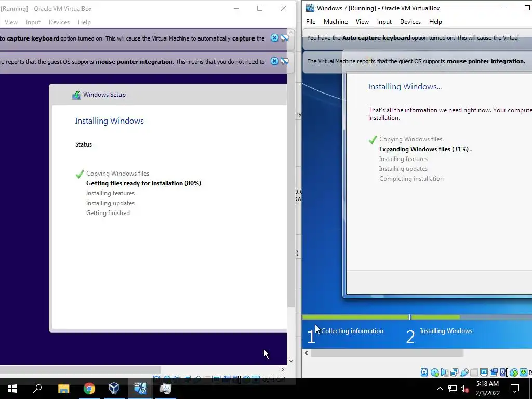Open hard disk indicator in Windows 7 VM status bar
The image size is (532, 399).
click(424, 373)
